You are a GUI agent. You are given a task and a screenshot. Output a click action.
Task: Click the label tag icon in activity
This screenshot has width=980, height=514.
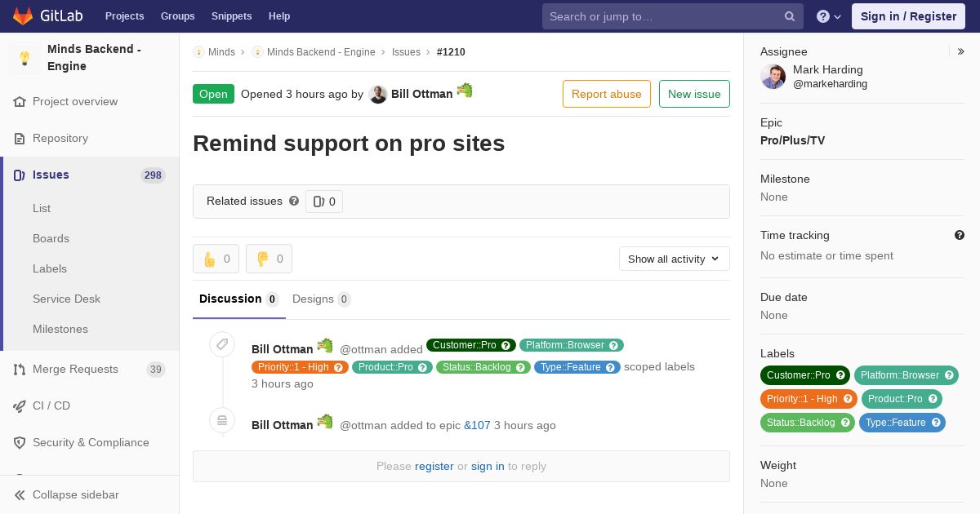(x=222, y=344)
